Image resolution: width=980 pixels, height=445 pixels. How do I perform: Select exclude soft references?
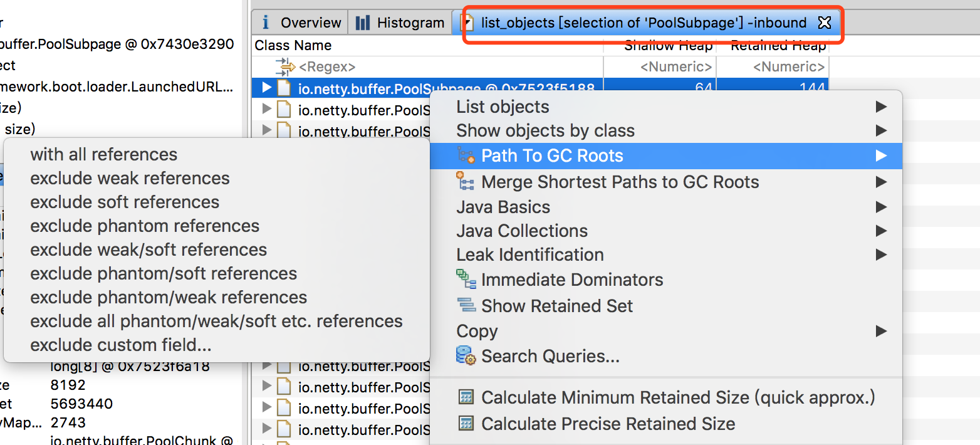coord(217,202)
